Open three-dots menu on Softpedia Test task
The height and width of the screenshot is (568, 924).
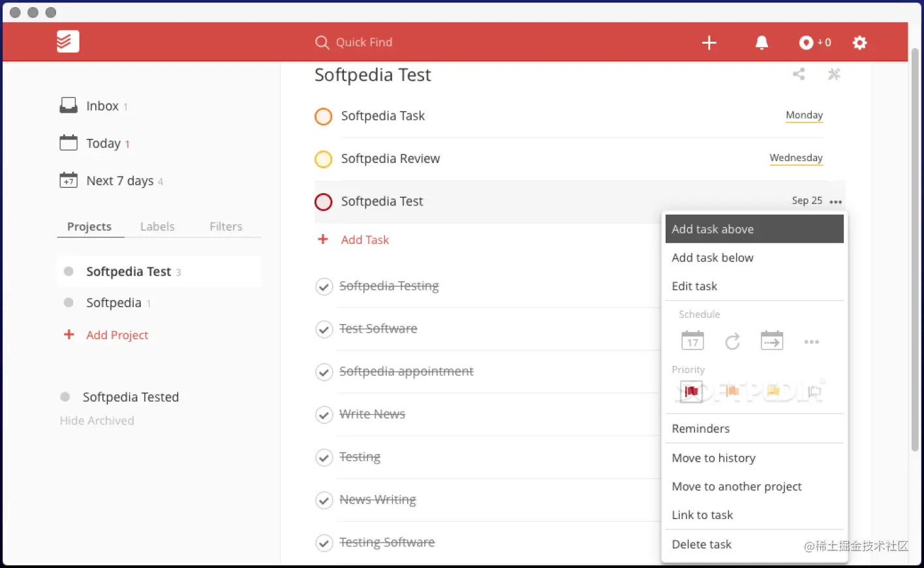[x=836, y=202]
